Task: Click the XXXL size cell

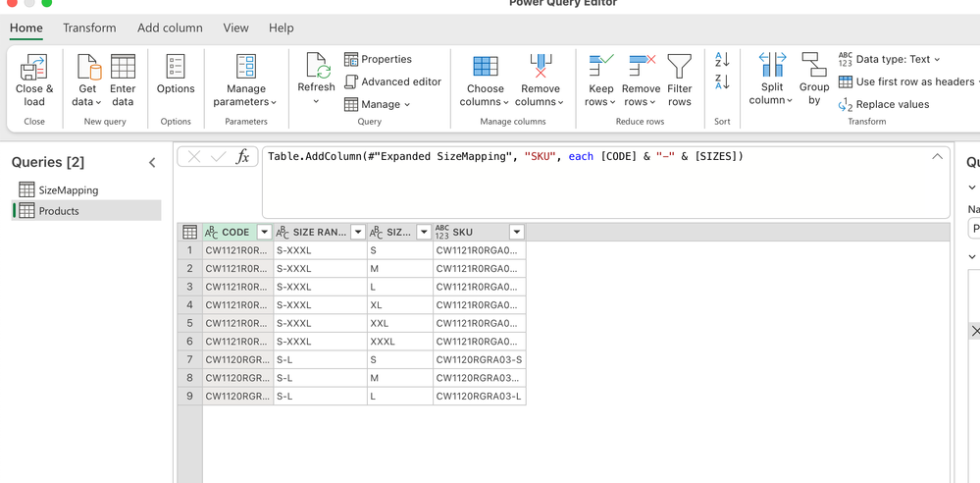Action: tap(400, 343)
